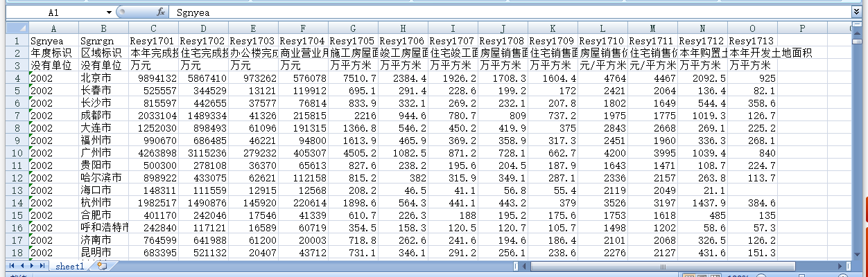Jump to last sheet navigation arrow
This screenshot has width=868, height=277.
click(x=42, y=266)
